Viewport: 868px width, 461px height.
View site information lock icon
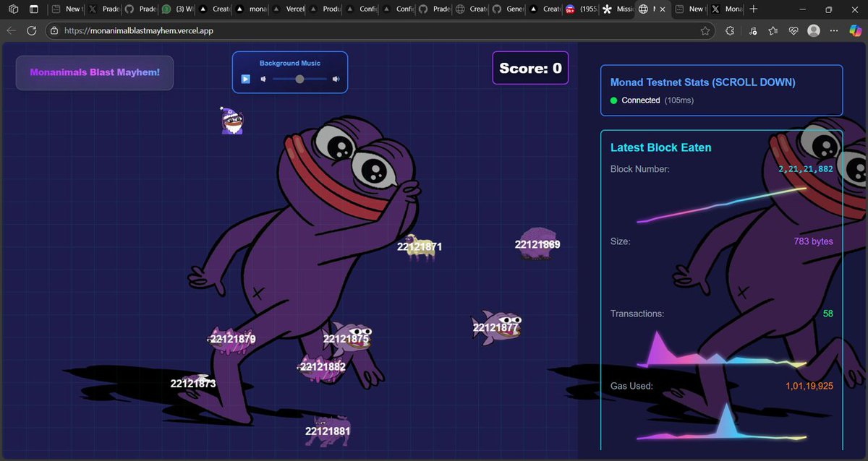coord(54,31)
